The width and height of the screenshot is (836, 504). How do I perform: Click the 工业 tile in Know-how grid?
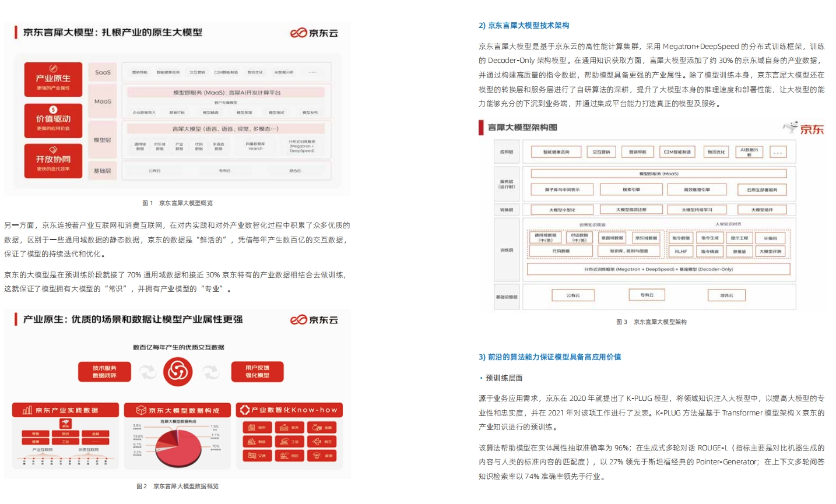tap(290, 441)
